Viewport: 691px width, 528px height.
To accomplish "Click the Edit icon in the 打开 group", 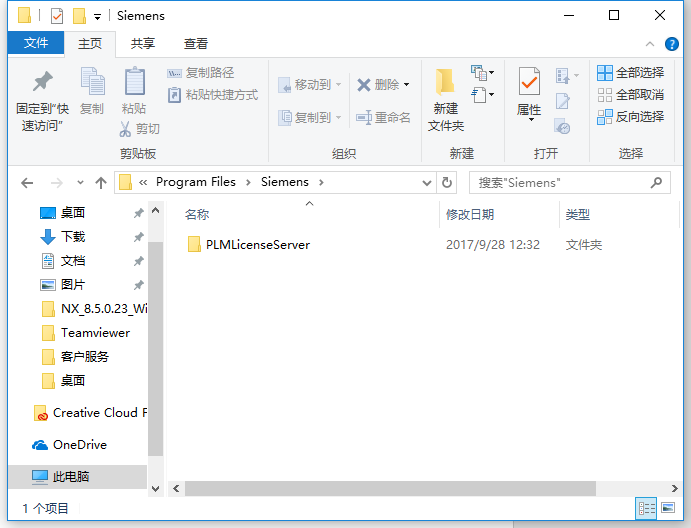I will (563, 101).
